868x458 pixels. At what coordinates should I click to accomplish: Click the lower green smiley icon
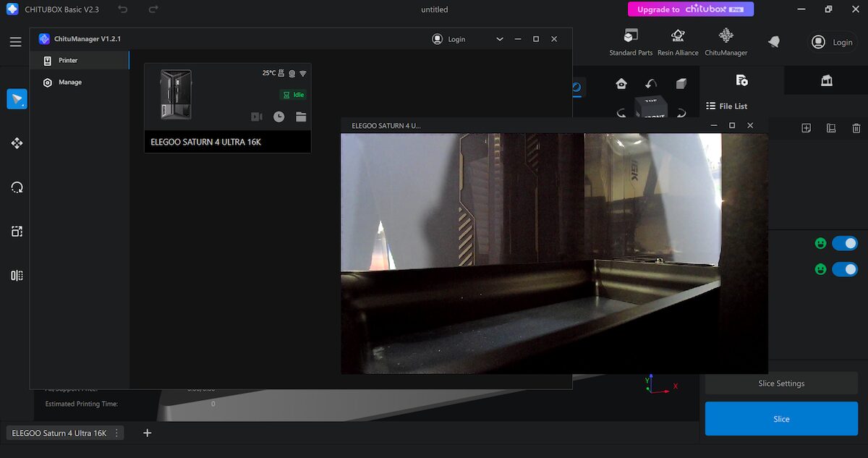point(820,269)
